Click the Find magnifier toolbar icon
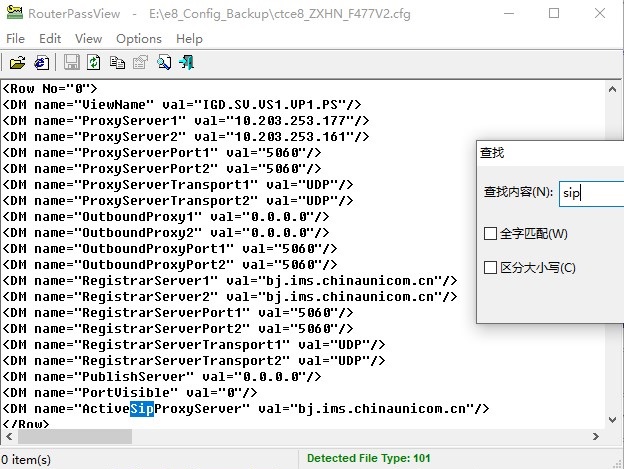The image size is (624, 469). (163, 62)
